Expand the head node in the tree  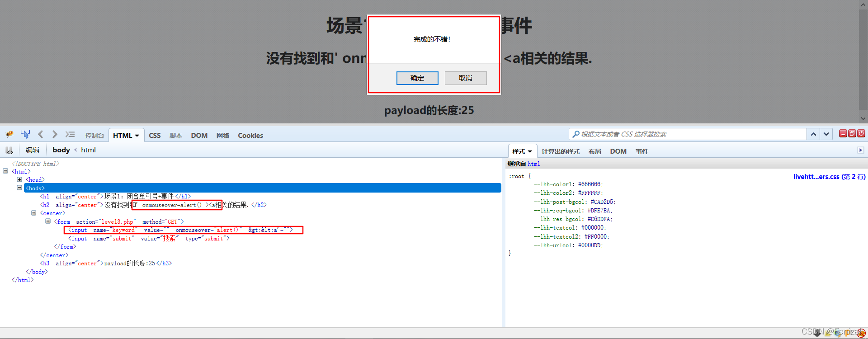pyautogui.click(x=19, y=179)
